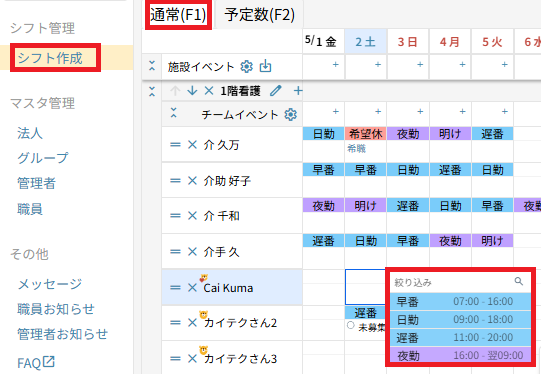The height and width of the screenshot is (374, 541).
Task: Remove staff 介手 久 with X
Action: (x=192, y=252)
